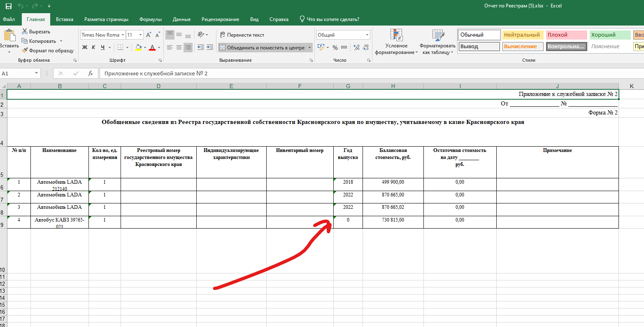Apply red font color A
This screenshot has height=327, width=644.
tap(153, 47)
